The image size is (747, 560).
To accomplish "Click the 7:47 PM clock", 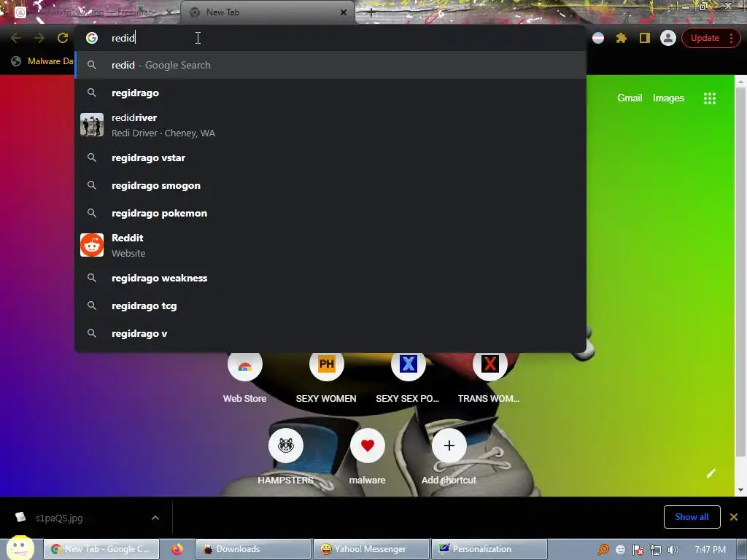I will click(x=710, y=550).
